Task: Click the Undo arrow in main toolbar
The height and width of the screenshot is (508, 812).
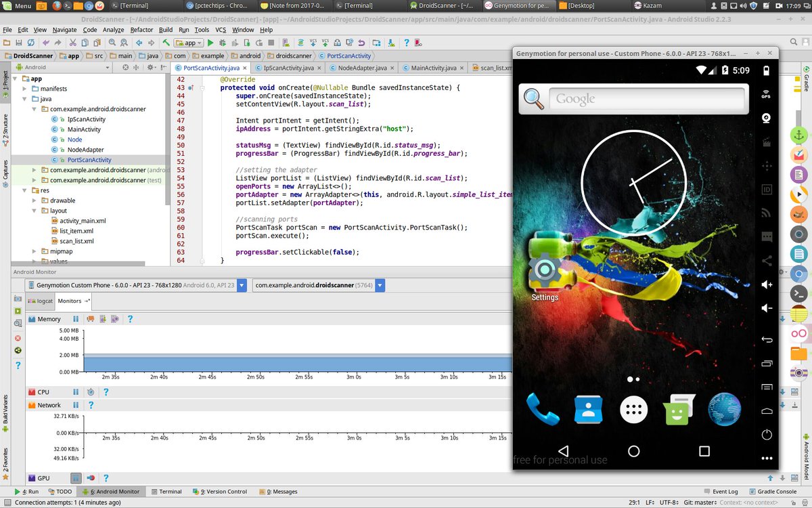Action: [46, 42]
